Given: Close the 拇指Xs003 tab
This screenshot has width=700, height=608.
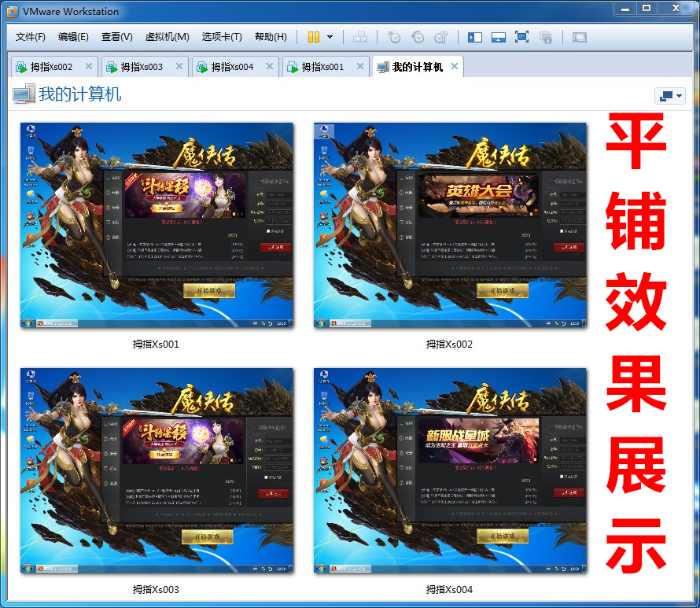Looking at the screenshot, I should click(x=179, y=66).
